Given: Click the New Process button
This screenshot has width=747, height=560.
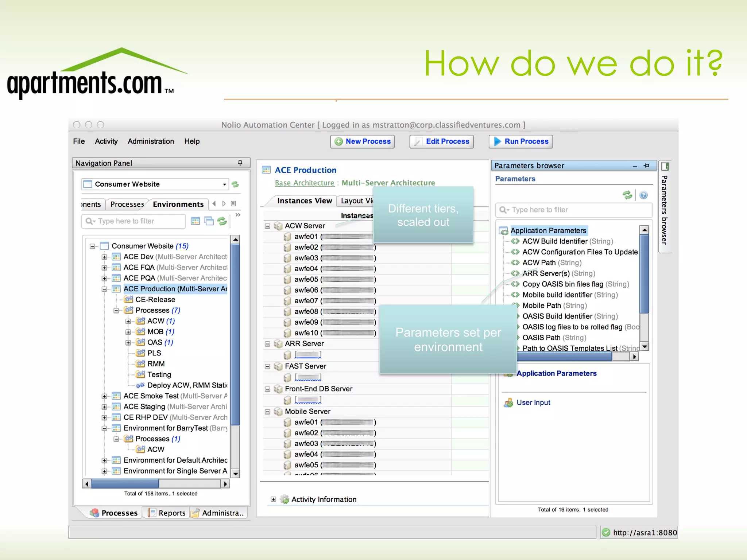Looking at the screenshot, I should pos(362,141).
